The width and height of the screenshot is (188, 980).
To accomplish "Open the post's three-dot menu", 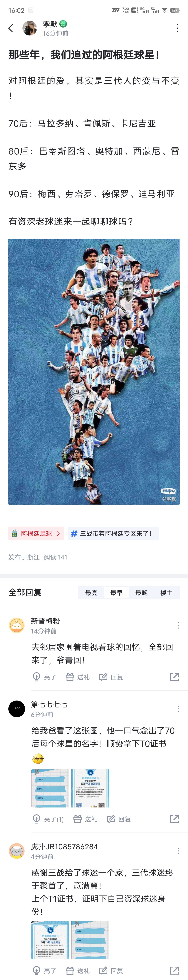I will (x=177, y=28).
